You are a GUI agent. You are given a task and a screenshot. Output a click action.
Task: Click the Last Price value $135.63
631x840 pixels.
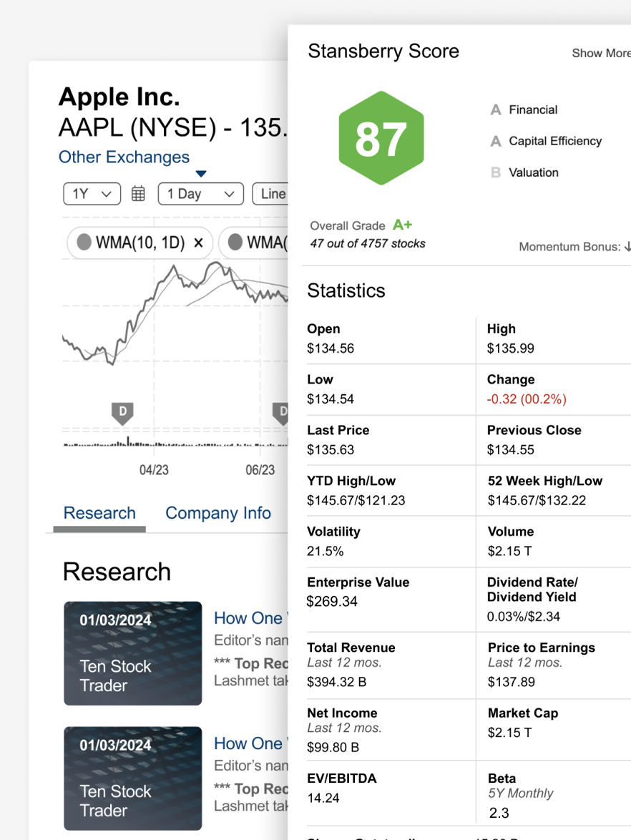pos(331,450)
